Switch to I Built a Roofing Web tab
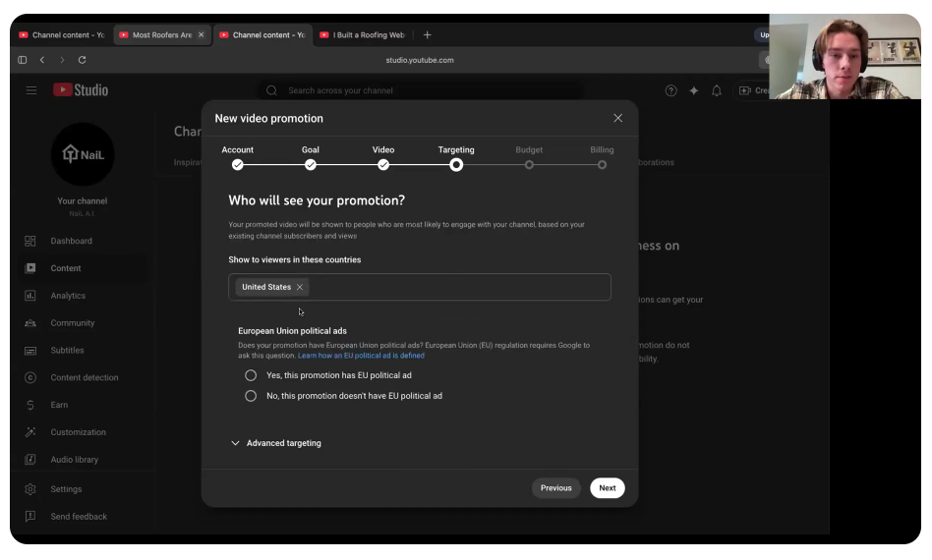The height and width of the screenshot is (560, 932). point(363,35)
